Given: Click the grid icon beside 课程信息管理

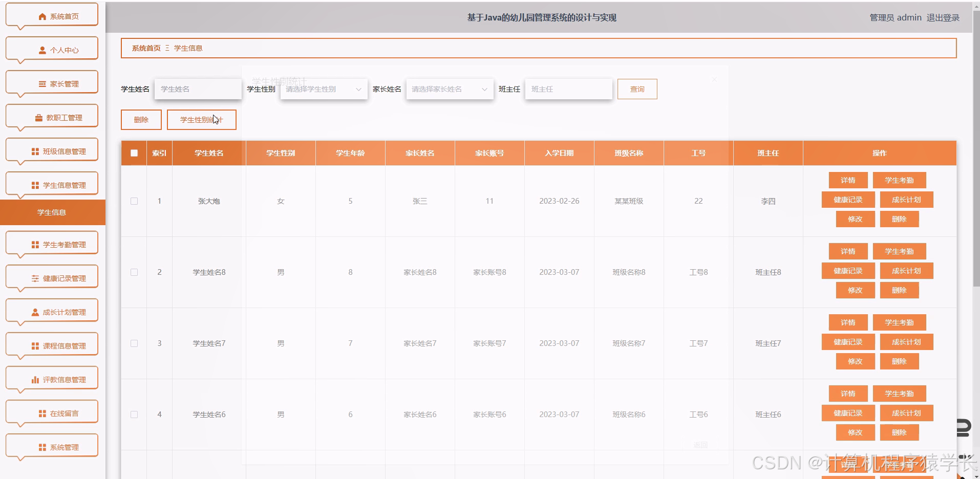Looking at the screenshot, I should coord(35,346).
